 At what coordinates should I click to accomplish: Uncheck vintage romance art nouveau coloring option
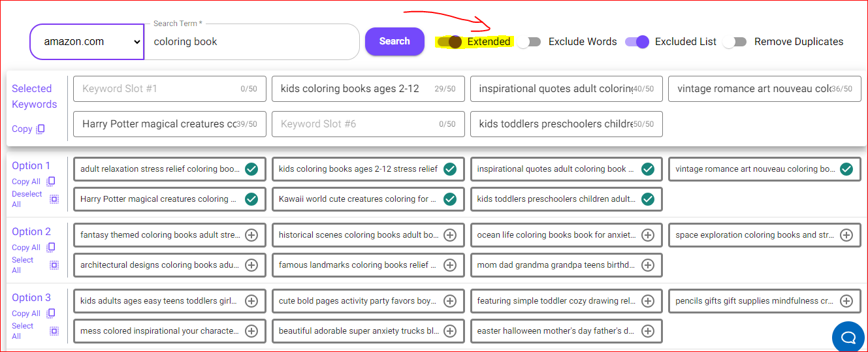pos(846,169)
